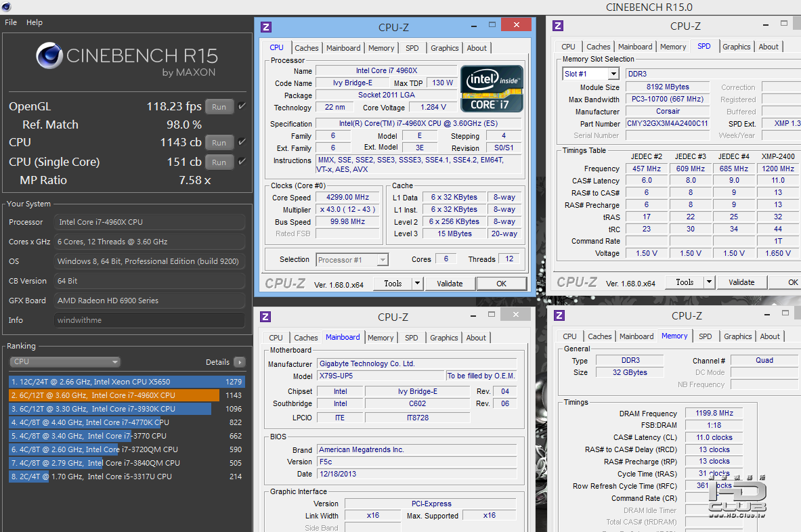801x532 pixels.
Task: Click the Processor field Intel Core i7-4960X CPU
Action: [149, 222]
